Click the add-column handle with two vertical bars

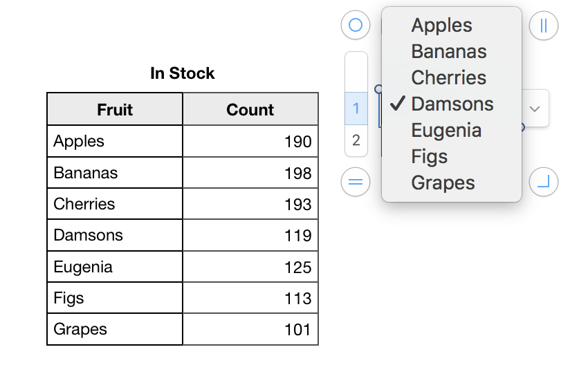543,26
